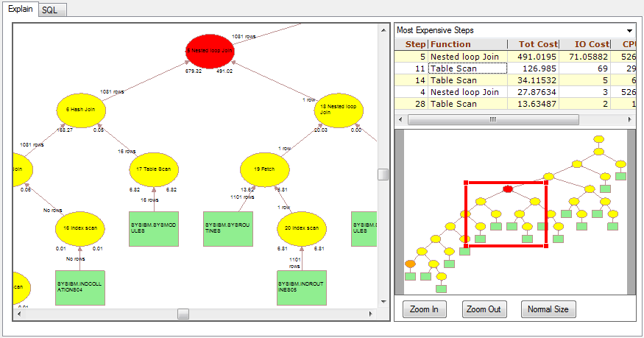Sort by the Tot Cost column header
This screenshot has width=644, height=338.
coord(533,44)
